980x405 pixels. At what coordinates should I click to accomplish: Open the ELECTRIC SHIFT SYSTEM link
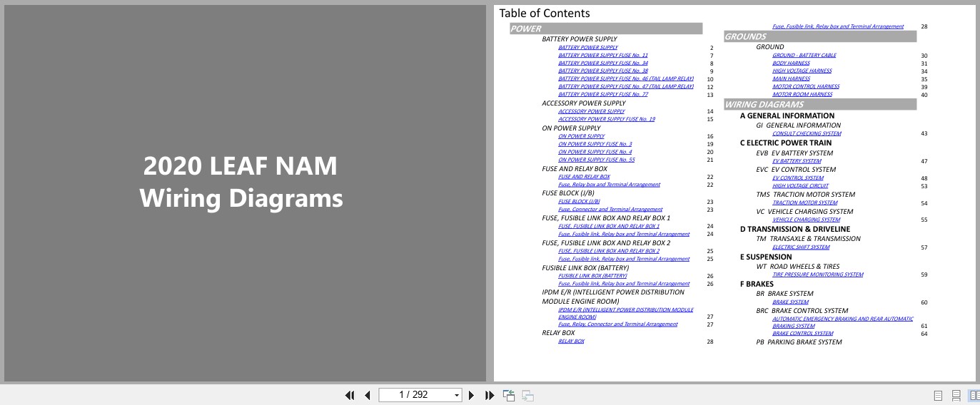tap(801, 247)
